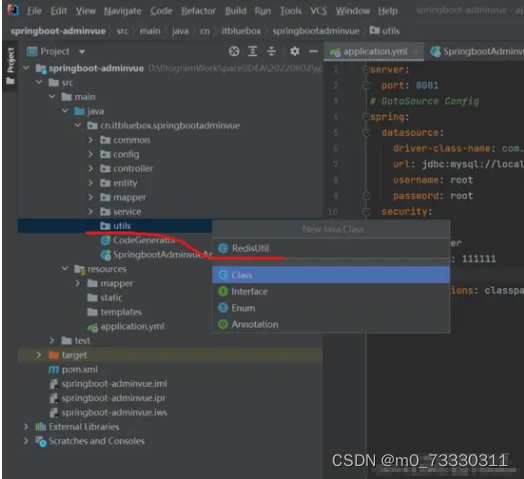Click the port value 8081 in editor
The width and height of the screenshot is (524, 479).
427,86
